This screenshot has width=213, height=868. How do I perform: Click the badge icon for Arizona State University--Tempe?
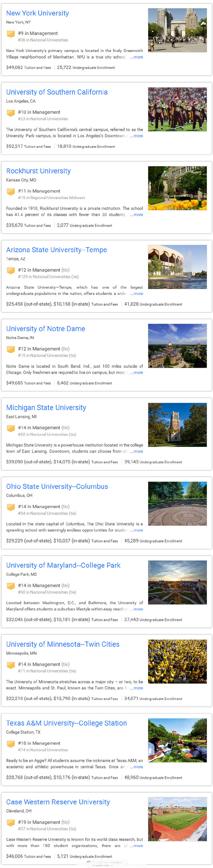click(x=11, y=270)
